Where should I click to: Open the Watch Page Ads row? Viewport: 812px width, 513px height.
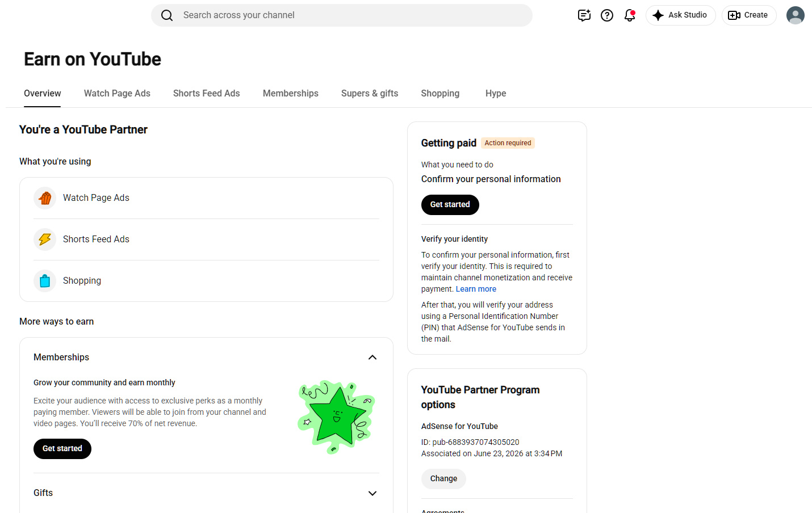206,198
